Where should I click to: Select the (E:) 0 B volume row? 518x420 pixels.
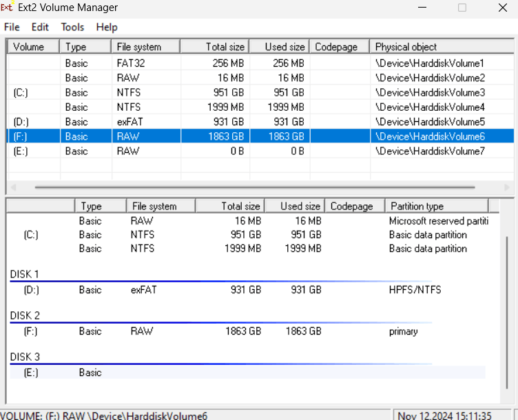click(260, 151)
